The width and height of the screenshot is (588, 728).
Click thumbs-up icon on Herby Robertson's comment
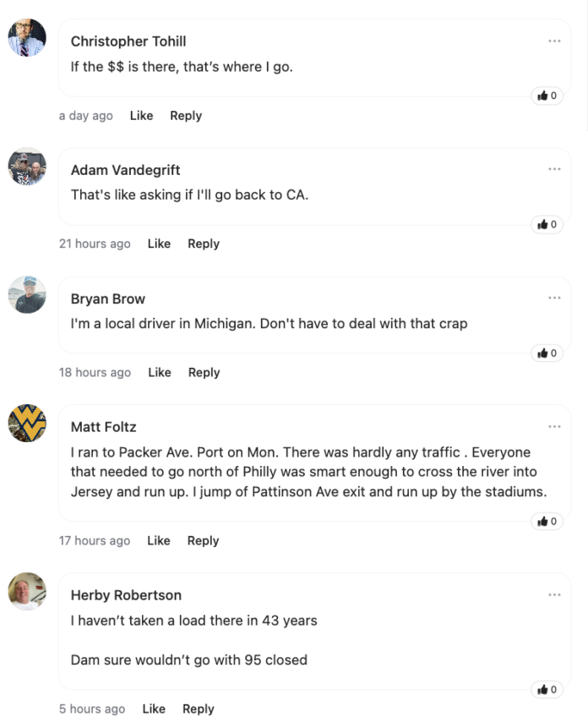(x=542, y=689)
